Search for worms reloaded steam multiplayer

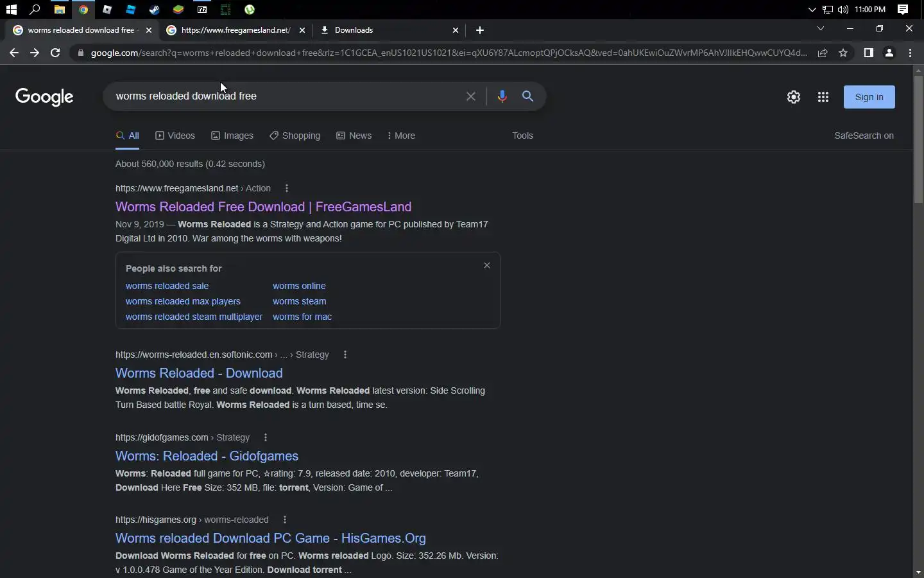[x=194, y=317]
